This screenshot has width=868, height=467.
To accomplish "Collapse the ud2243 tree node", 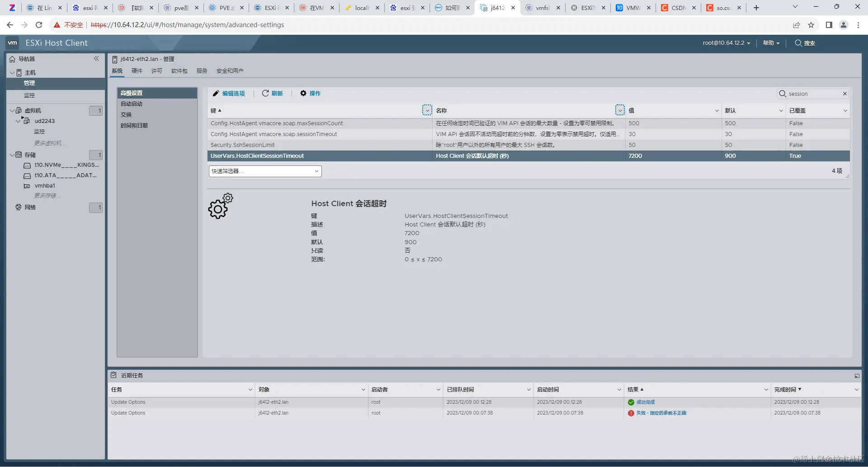I will pos(19,121).
